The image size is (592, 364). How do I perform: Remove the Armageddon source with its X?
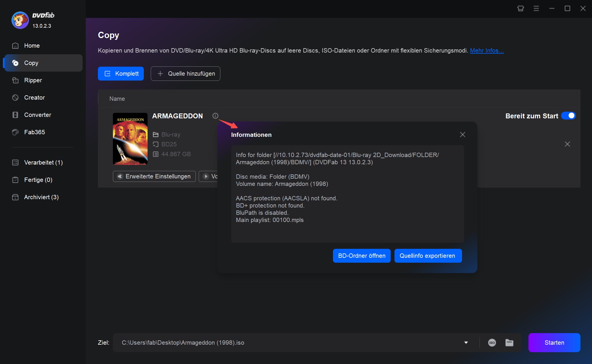[567, 144]
